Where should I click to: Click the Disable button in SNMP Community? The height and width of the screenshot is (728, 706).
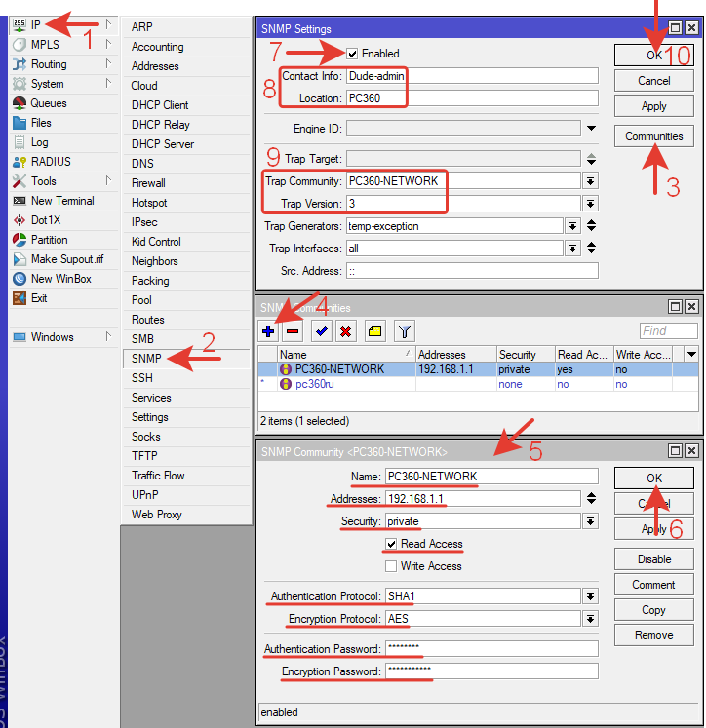654,559
